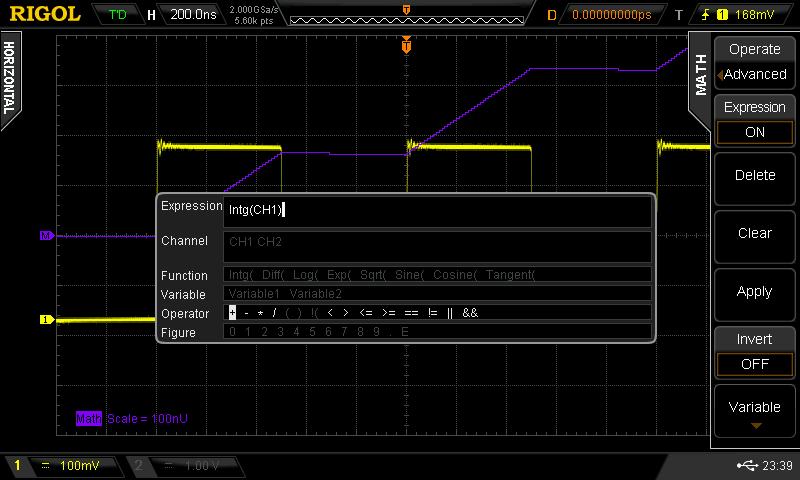Select the || logical OR operator

pos(449,313)
